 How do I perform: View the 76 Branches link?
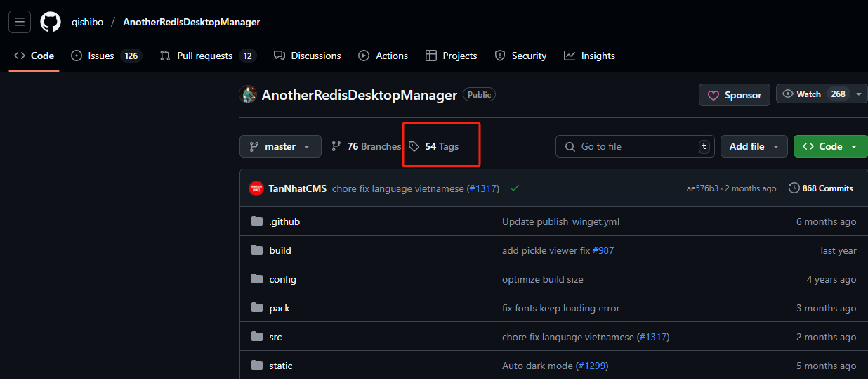(367, 146)
